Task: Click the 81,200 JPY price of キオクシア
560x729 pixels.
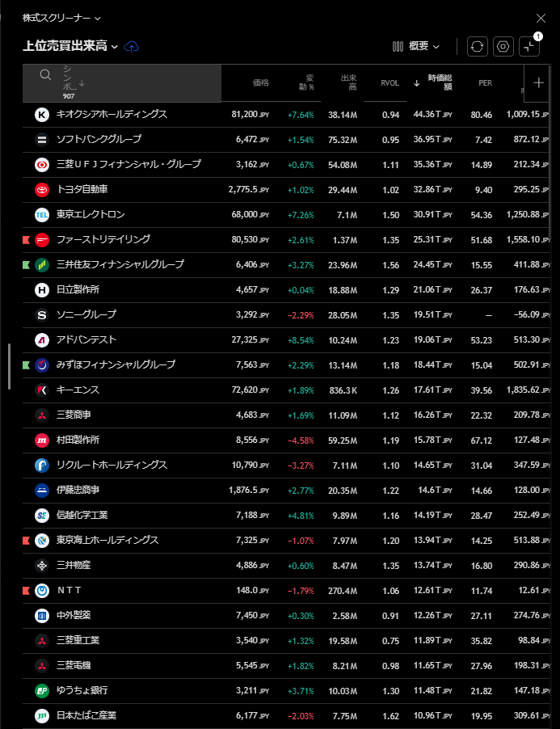Action: tap(250, 115)
